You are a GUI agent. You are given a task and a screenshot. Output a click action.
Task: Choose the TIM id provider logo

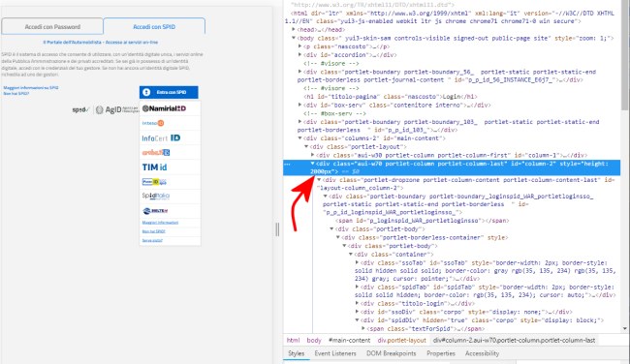pos(155,167)
